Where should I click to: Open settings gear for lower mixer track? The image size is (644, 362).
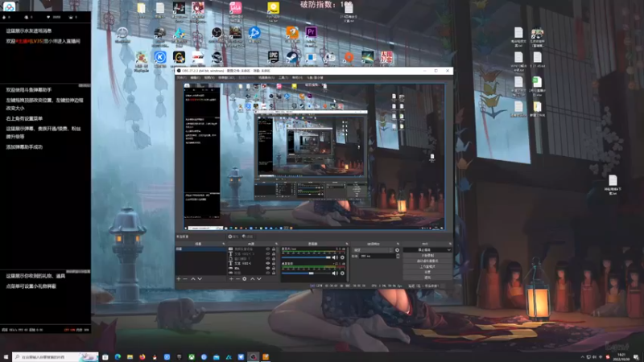tap(342, 273)
